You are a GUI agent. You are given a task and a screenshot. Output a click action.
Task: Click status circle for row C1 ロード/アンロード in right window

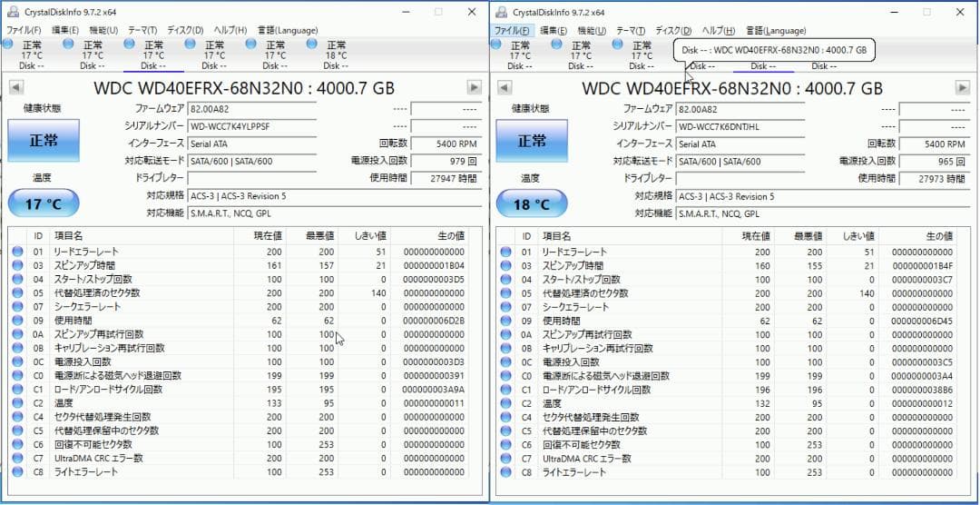(505, 390)
